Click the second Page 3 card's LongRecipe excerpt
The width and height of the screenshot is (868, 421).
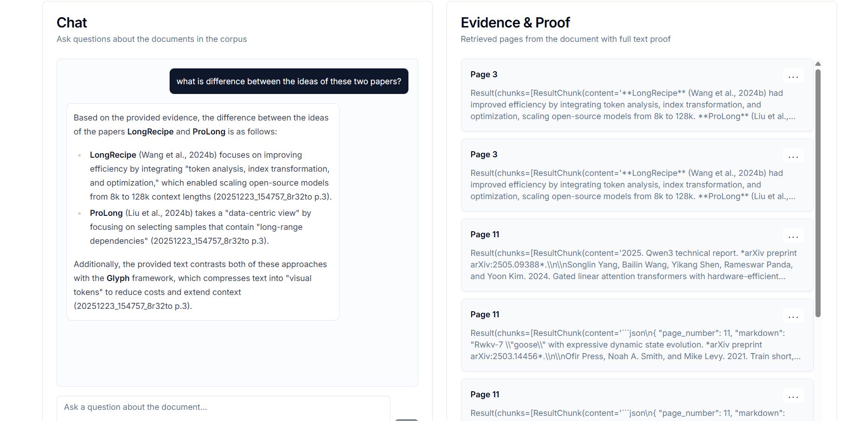point(633,185)
